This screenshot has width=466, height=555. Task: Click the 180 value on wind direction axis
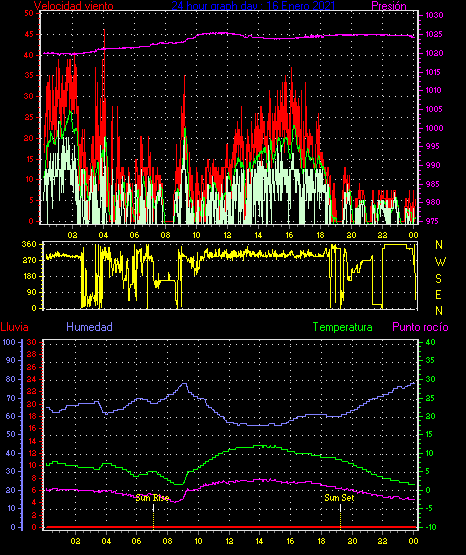click(x=29, y=276)
